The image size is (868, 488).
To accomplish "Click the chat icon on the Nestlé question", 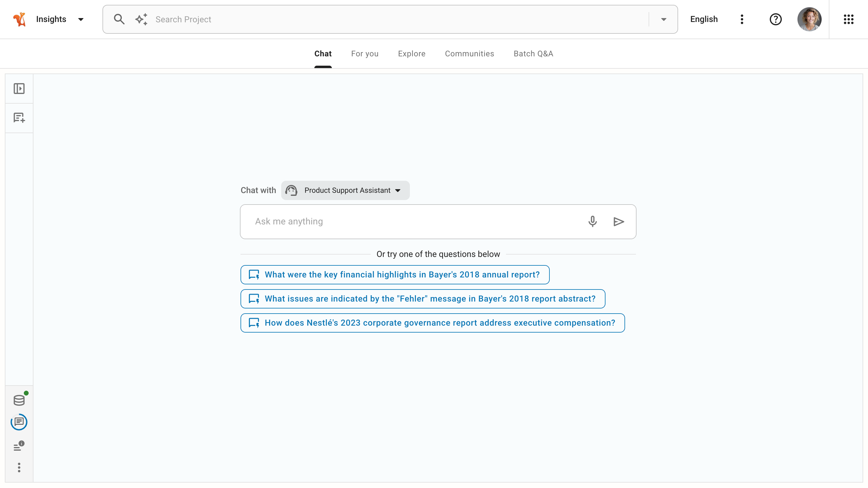I will [x=254, y=323].
